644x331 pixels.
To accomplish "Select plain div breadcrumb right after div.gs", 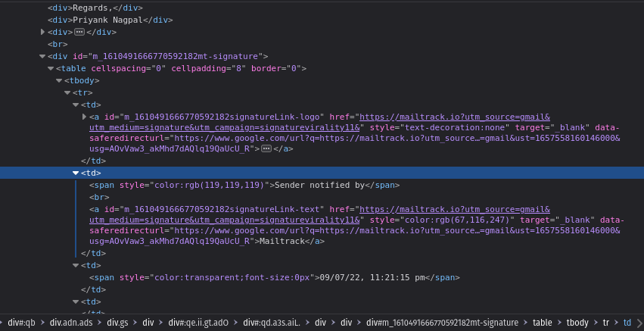I will pyautogui.click(x=148, y=323).
